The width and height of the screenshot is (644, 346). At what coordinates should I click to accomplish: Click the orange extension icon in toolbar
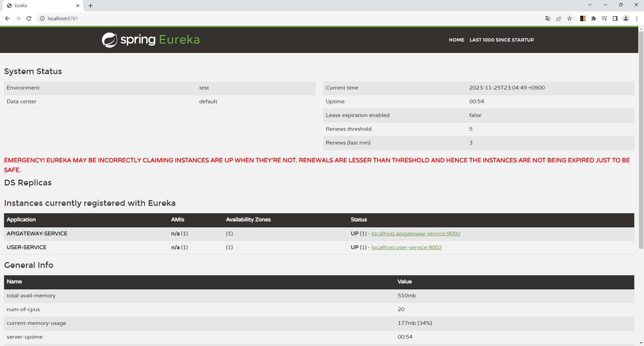(x=583, y=18)
